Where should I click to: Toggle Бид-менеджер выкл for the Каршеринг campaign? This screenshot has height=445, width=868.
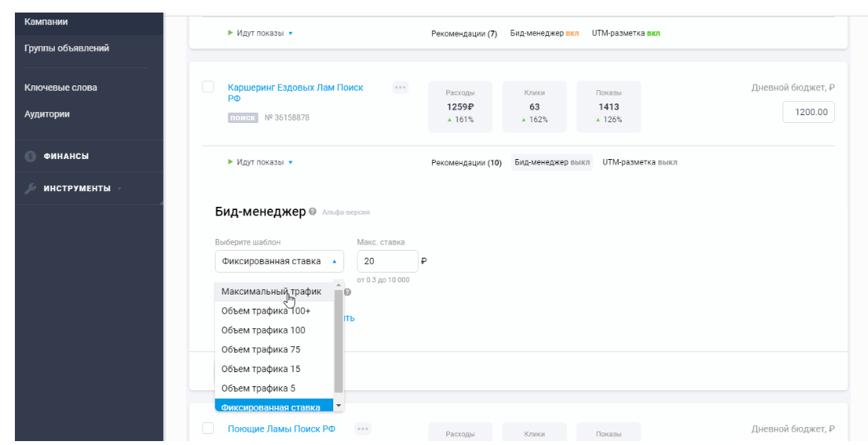click(551, 162)
